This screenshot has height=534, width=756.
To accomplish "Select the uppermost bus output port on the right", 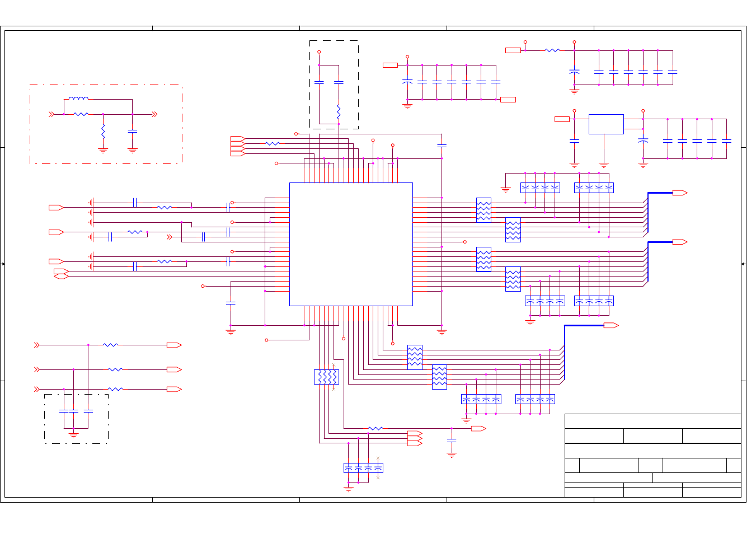I will pos(680,193).
